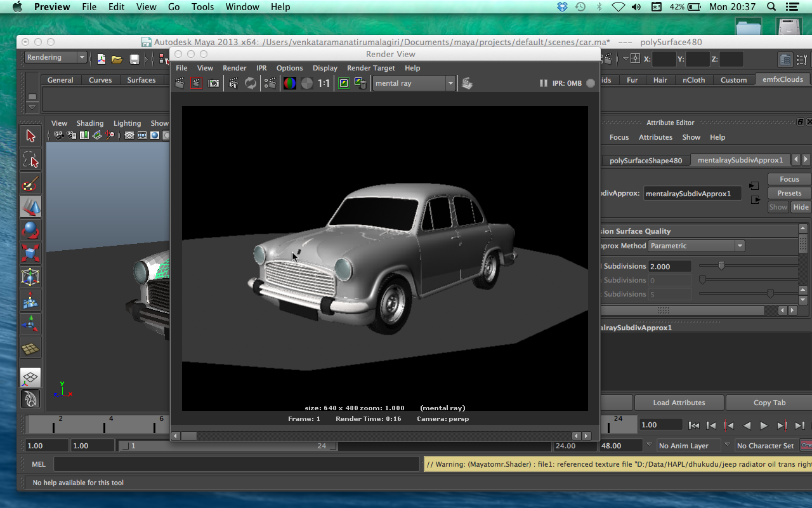Click the Load Attributes button
The width and height of the screenshot is (812, 508).
(679, 403)
